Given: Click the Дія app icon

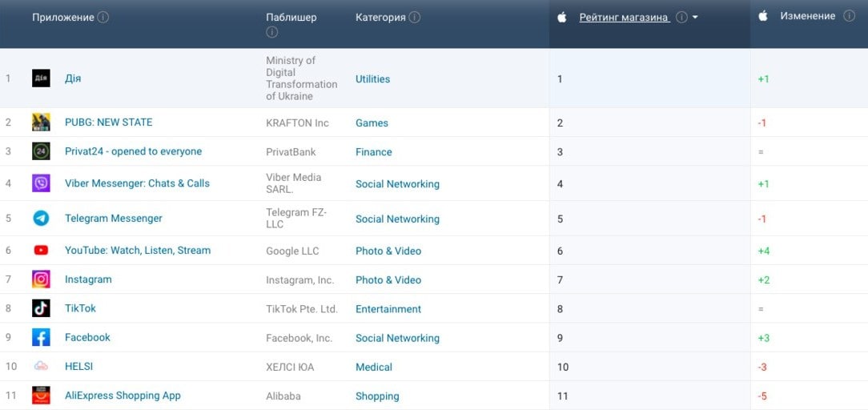Looking at the screenshot, I should [x=41, y=78].
